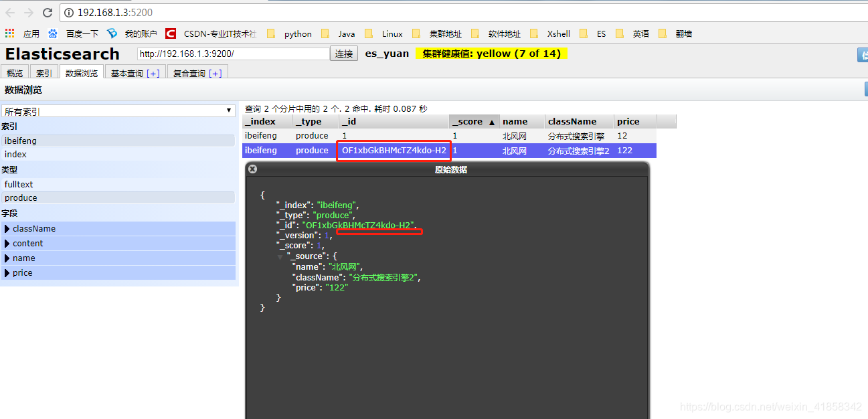Image resolution: width=868 pixels, height=419 pixels.
Task: Click the Elasticsearch heading
Action: [62, 54]
